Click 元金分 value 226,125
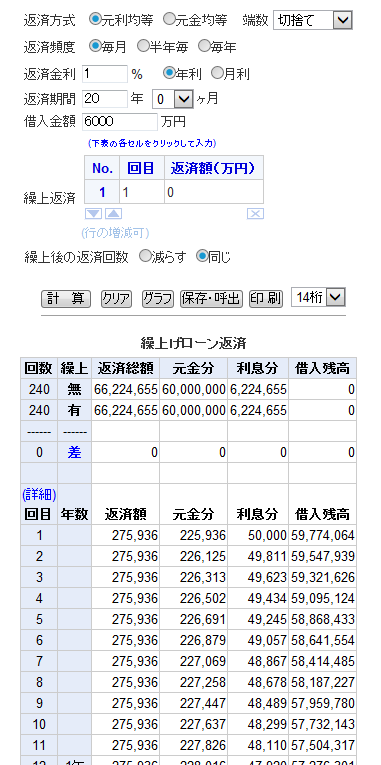Viewport: 381px width, 765px height. 193,557
